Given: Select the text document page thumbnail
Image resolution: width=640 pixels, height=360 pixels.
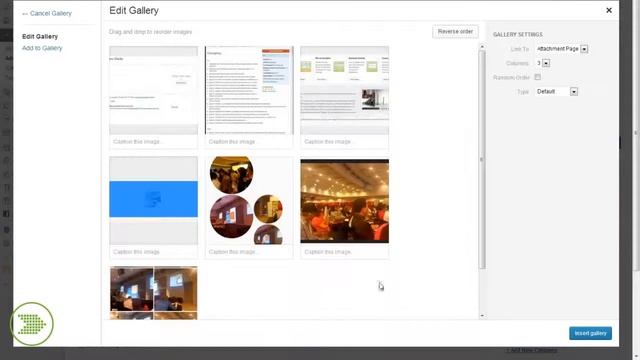Looking at the screenshot, I should point(249,90).
